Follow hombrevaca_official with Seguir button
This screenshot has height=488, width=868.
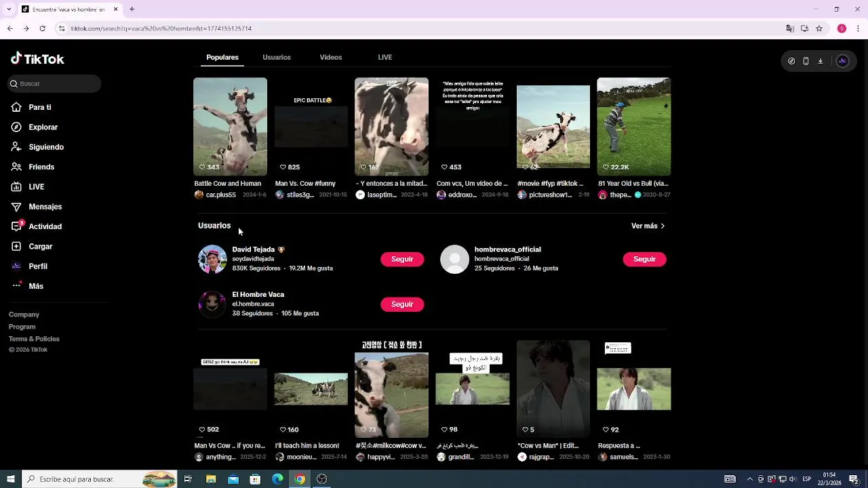[x=644, y=259]
